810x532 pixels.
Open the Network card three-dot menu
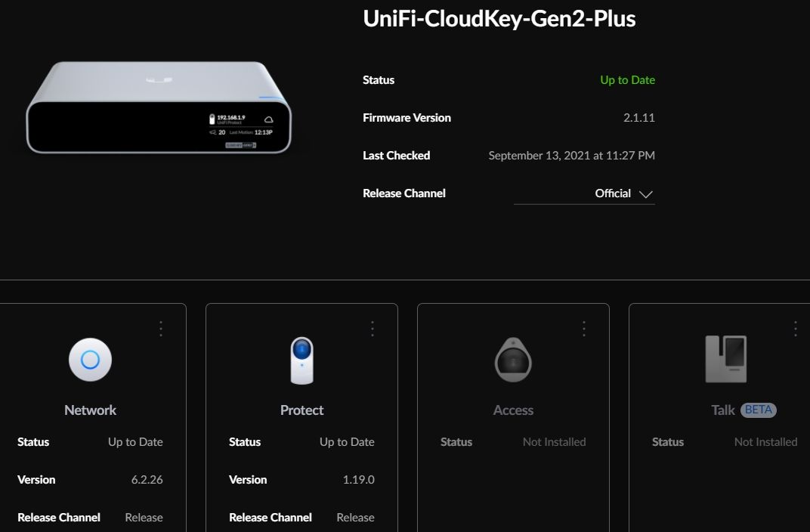tap(161, 329)
